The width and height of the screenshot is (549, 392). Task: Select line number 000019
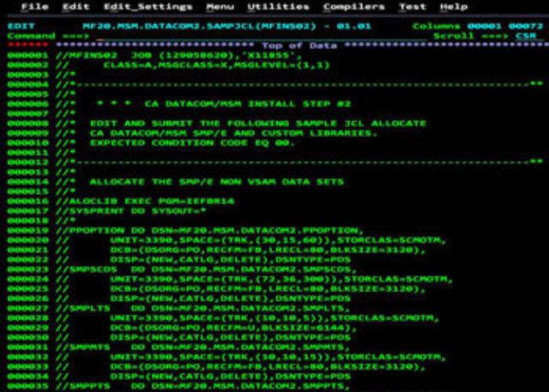point(27,231)
